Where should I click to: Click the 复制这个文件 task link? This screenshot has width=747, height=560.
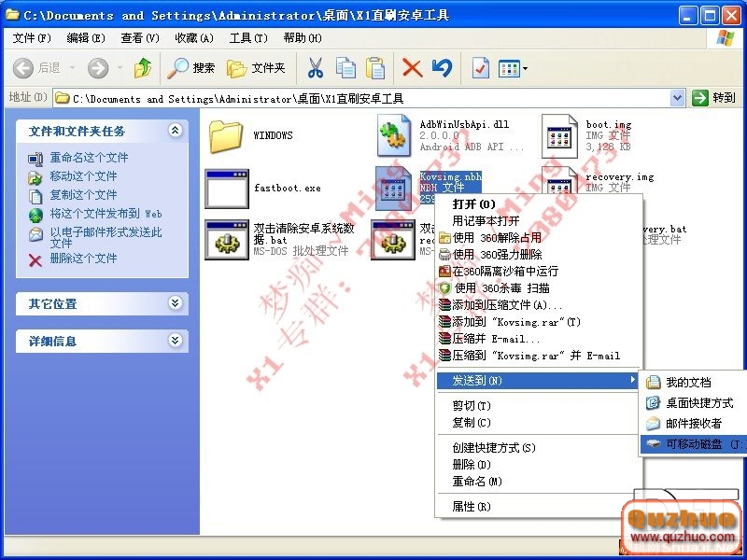83,195
